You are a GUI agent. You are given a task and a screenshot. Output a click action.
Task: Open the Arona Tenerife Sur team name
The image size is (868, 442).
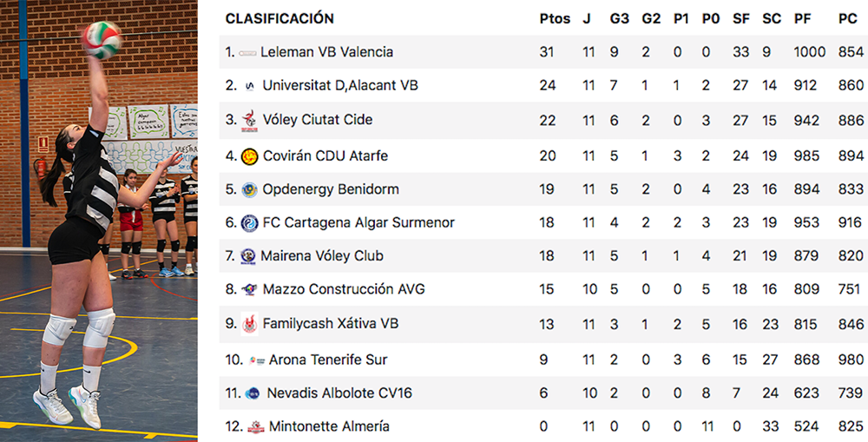click(328, 360)
